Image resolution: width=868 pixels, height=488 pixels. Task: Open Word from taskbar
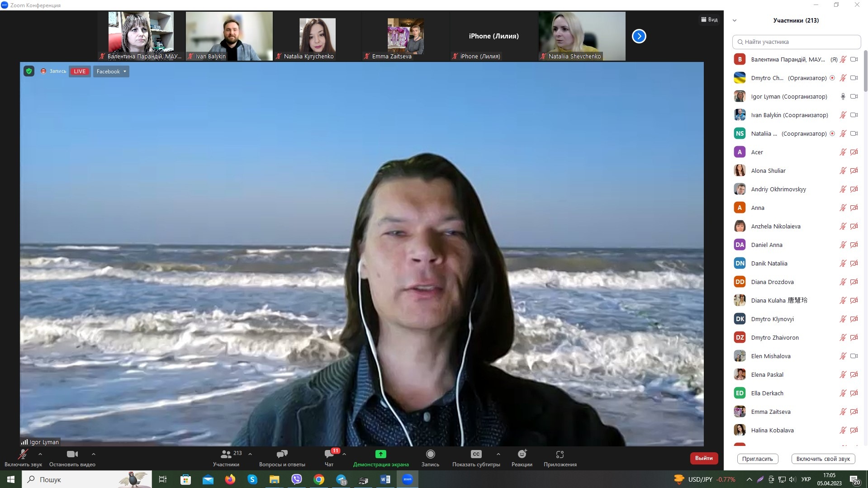coord(385,479)
